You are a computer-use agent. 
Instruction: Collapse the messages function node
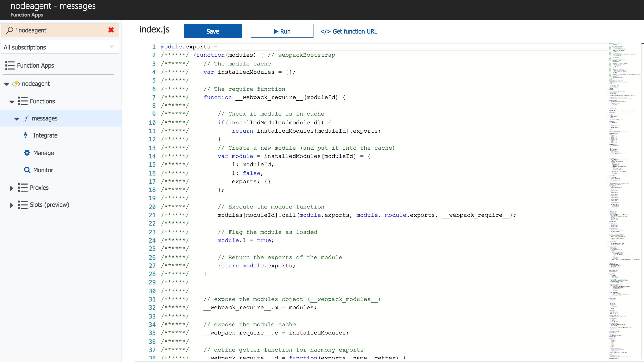pos(17,119)
